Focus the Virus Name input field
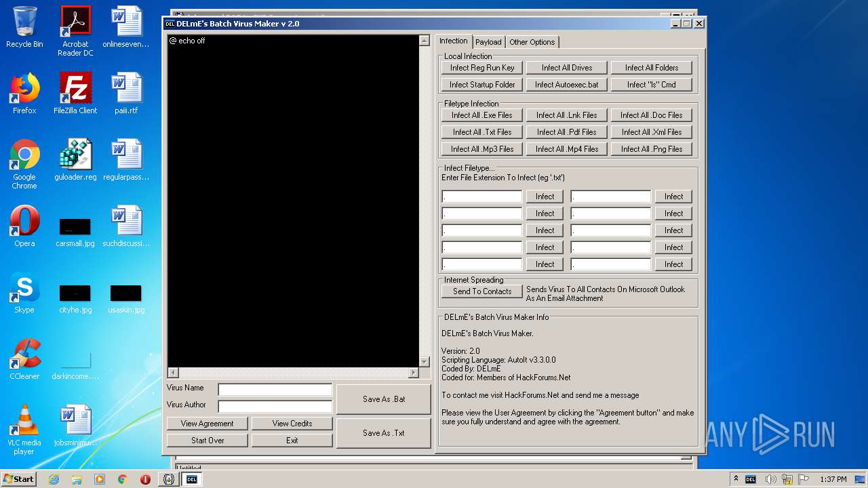 275,389
